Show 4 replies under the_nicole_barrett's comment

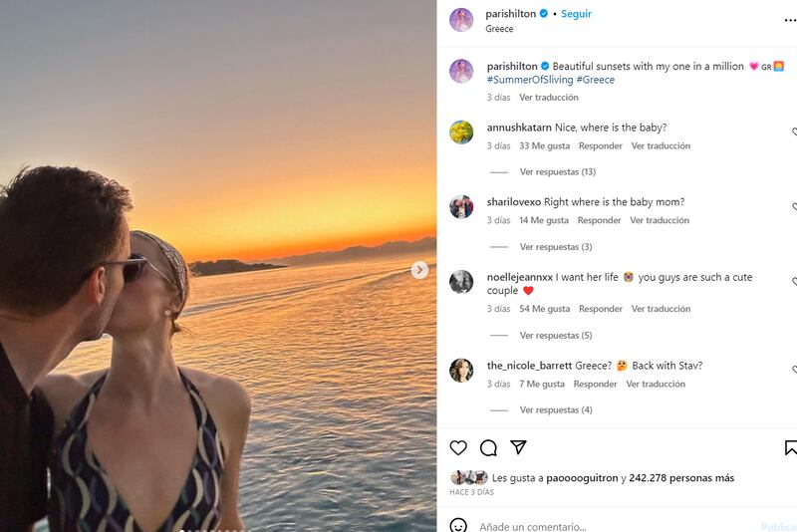[x=555, y=409]
